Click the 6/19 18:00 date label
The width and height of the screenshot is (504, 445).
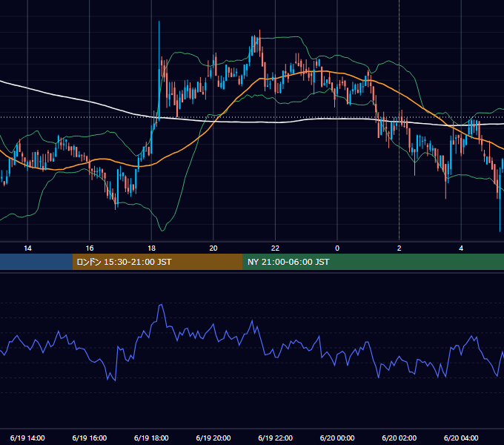pyautogui.click(x=151, y=438)
